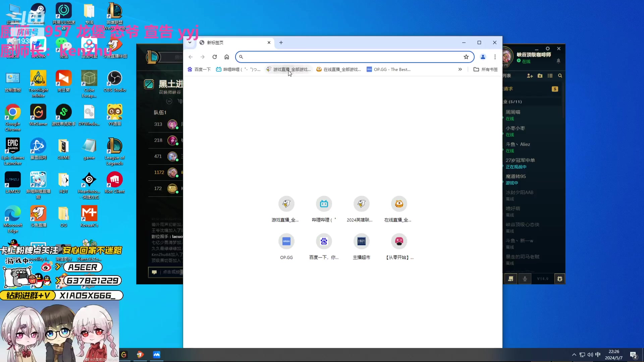Bookmark this tab with star icon
The image size is (644, 362).
(466, 57)
